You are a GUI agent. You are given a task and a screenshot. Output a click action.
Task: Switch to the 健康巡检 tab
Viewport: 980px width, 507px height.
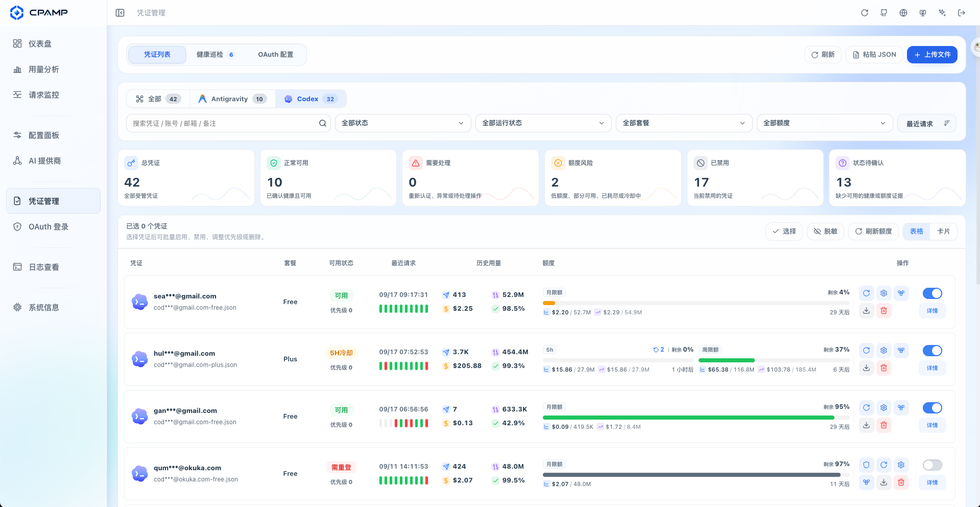tap(215, 55)
